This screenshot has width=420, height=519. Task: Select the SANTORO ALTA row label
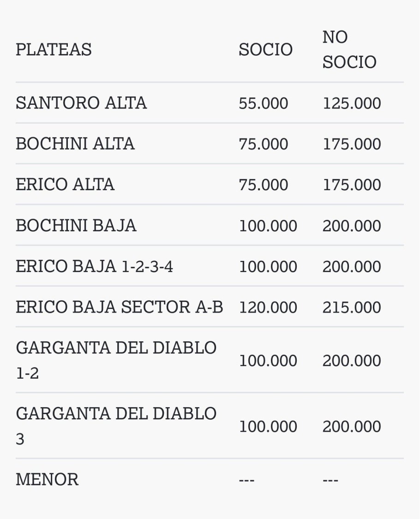coord(81,103)
